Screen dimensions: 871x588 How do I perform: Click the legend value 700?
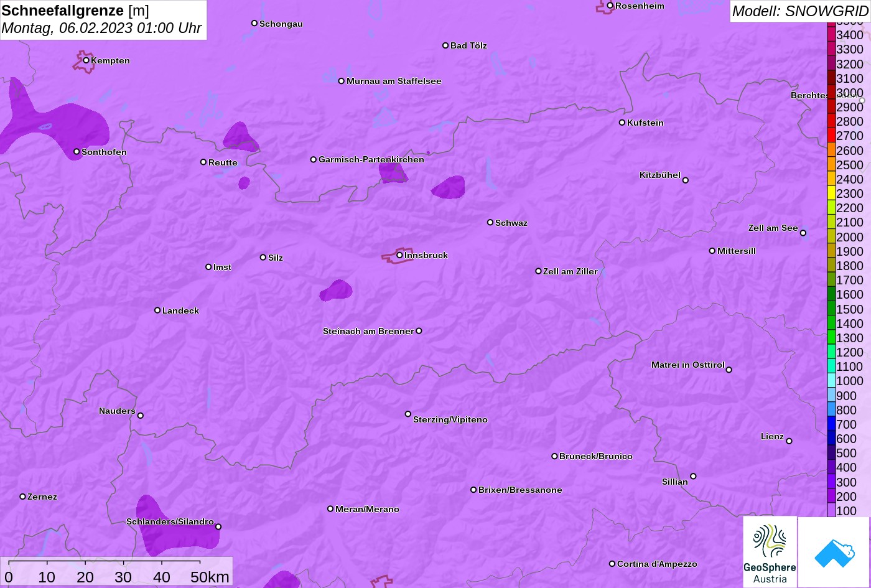847,424
